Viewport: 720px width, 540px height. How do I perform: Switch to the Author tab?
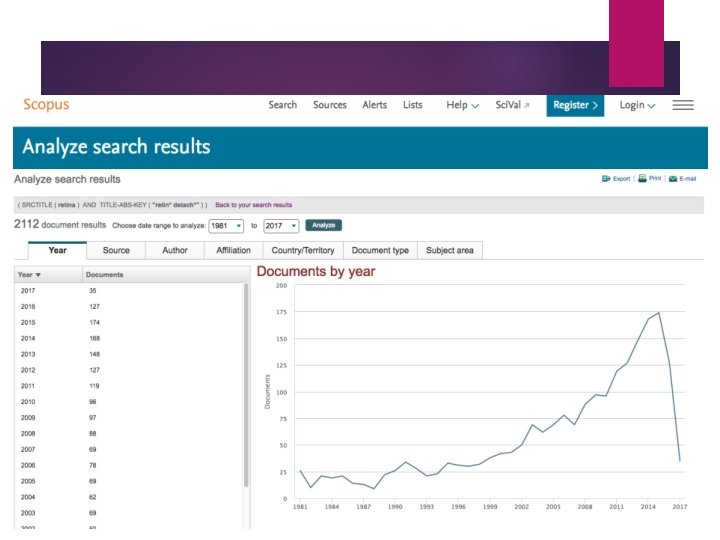click(175, 250)
